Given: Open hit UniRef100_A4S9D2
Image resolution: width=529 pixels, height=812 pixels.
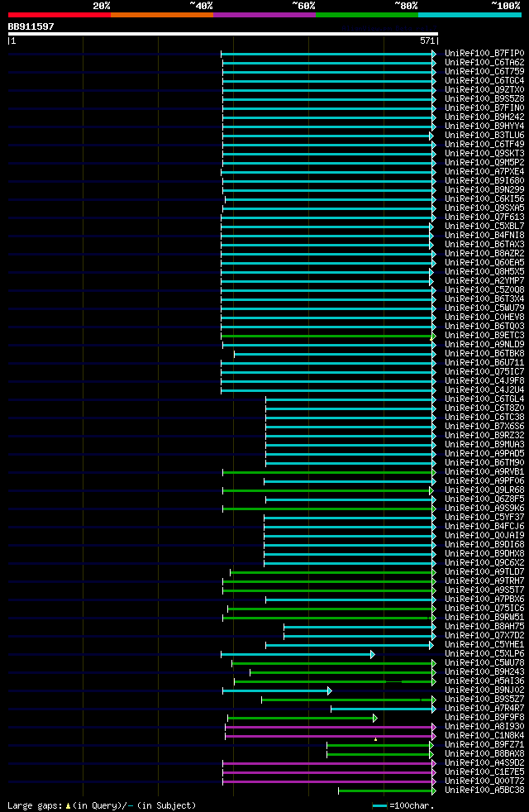Looking at the screenshot, I should click(x=484, y=763).
